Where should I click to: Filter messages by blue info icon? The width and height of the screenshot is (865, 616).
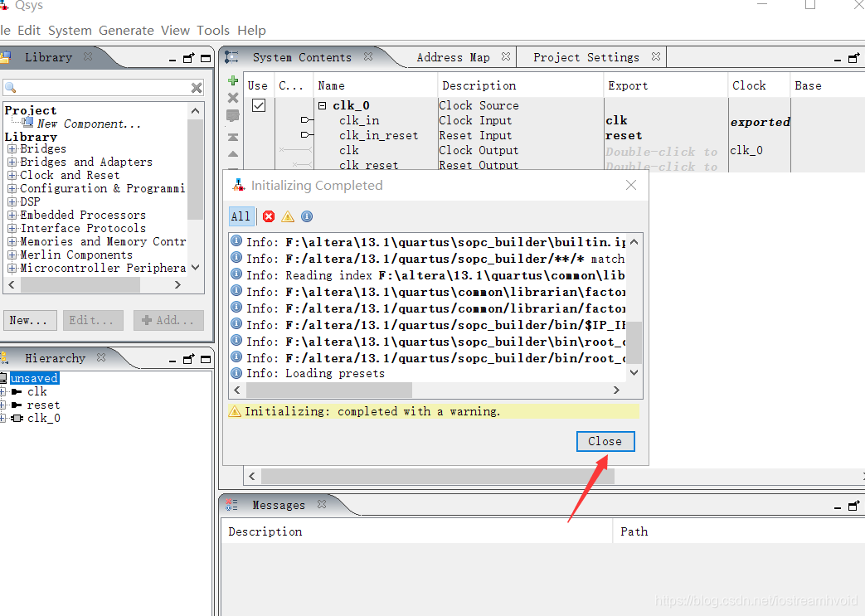click(307, 216)
